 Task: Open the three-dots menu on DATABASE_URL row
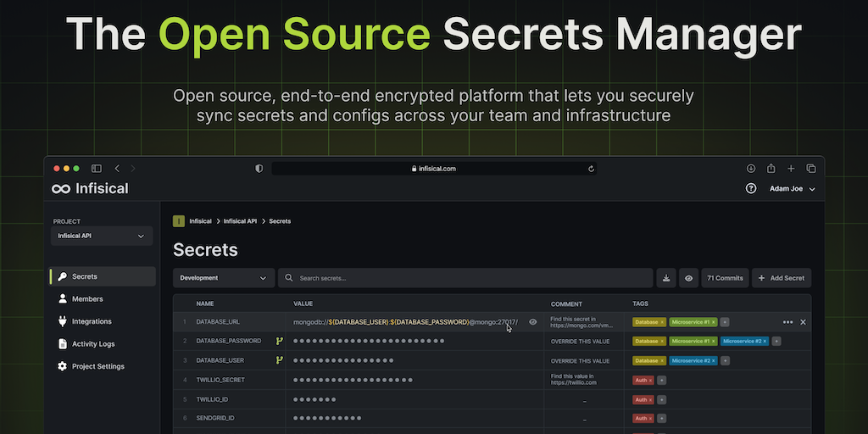point(787,322)
